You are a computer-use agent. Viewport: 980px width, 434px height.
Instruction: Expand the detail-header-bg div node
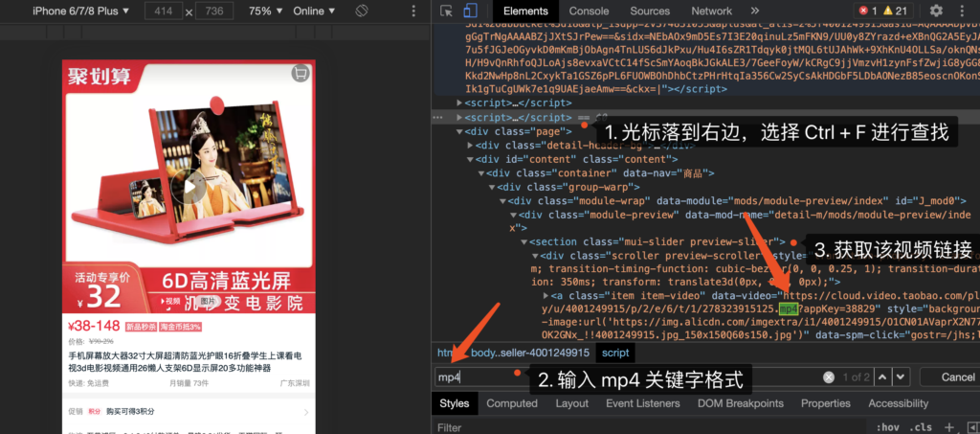tap(471, 145)
